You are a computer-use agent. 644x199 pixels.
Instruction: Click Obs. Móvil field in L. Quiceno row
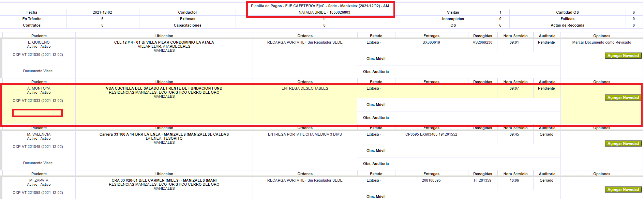[478, 59]
